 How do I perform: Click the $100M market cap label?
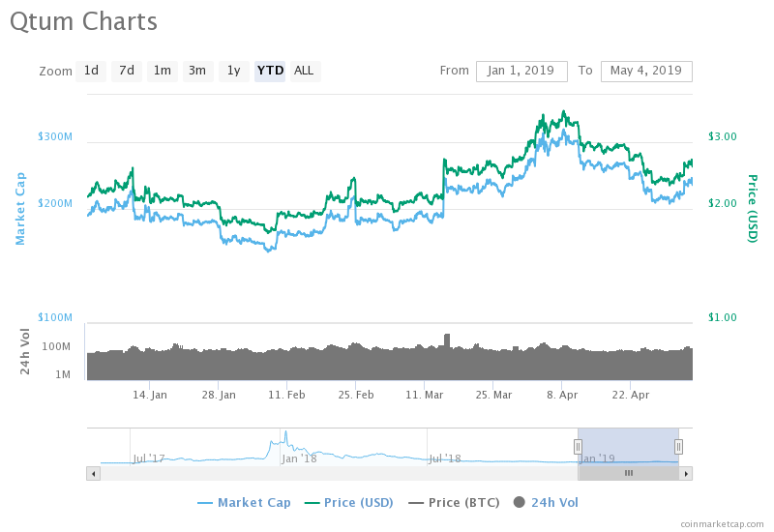(55, 317)
